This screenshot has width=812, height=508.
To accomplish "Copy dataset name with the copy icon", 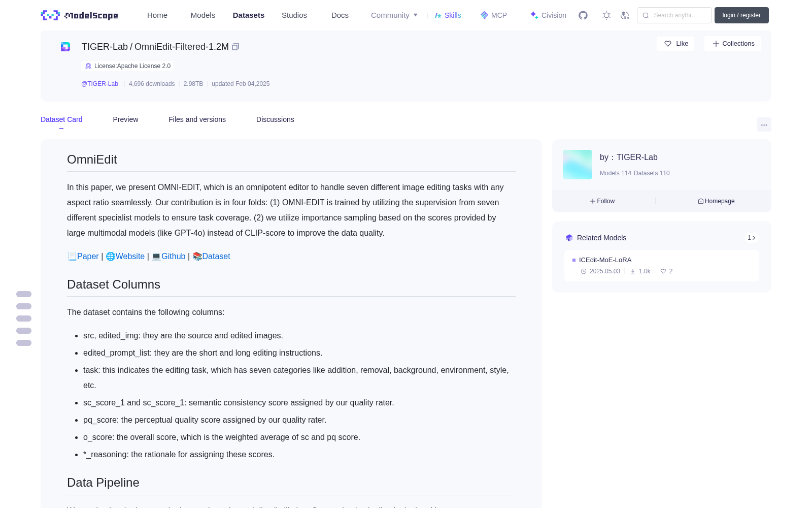I will click(235, 47).
